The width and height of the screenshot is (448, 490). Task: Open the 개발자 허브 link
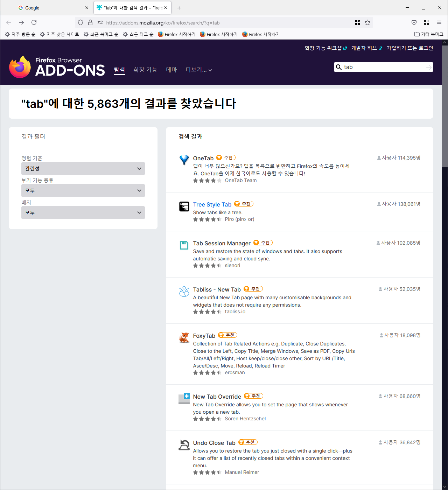[x=367, y=48]
